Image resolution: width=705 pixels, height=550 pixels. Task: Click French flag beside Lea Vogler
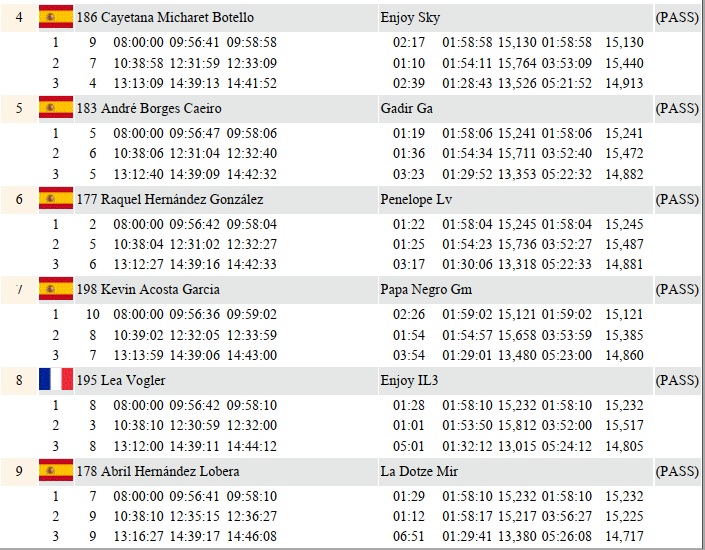point(56,380)
